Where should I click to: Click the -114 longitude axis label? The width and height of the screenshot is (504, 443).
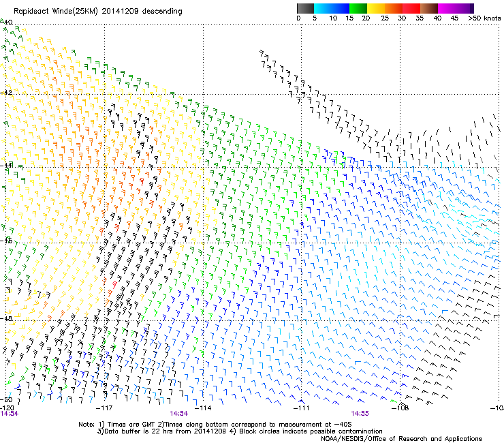coord(203,408)
